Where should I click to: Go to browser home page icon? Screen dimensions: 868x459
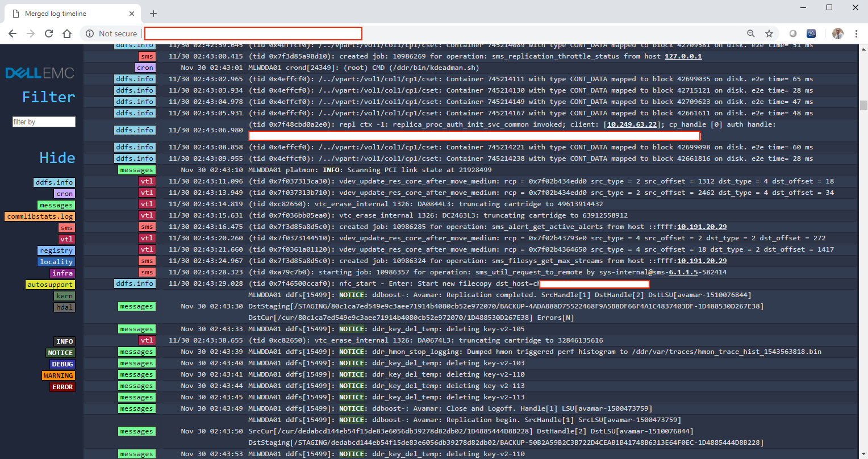click(x=67, y=34)
